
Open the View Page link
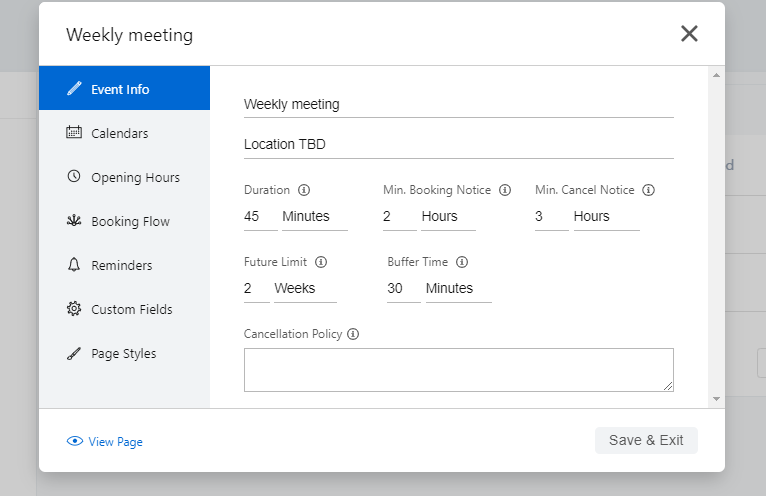[x=115, y=441]
